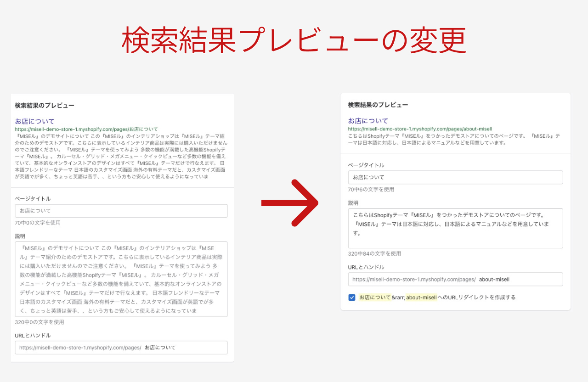588x382 pixels.
Task: Click the green URL ending in pages/about-misell
Action: click(420, 129)
